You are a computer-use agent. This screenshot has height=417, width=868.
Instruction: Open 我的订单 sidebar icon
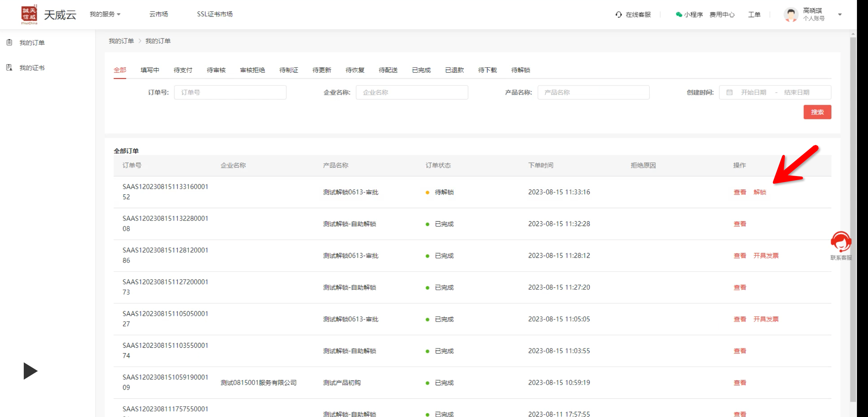[x=9, y=42]
